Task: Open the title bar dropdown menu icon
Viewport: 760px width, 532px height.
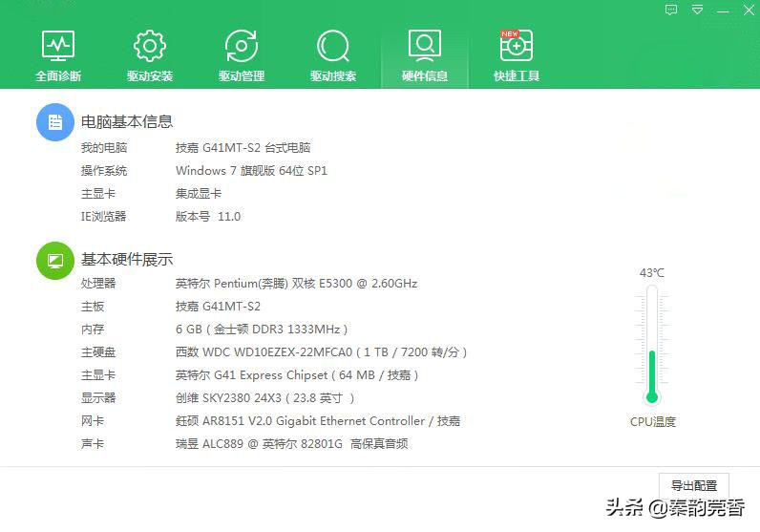Action: coord(698,10)
